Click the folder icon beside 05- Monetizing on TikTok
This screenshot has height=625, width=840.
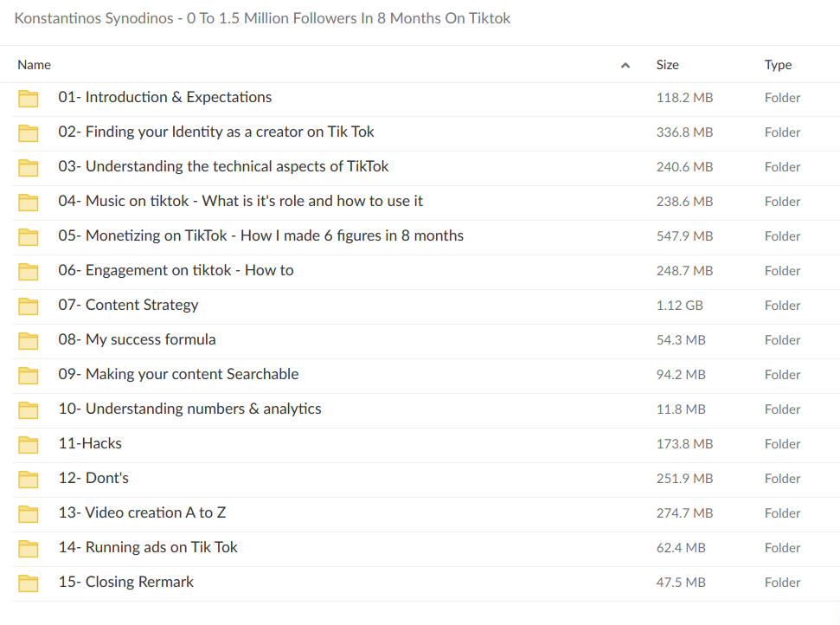[x=29, y=236]
